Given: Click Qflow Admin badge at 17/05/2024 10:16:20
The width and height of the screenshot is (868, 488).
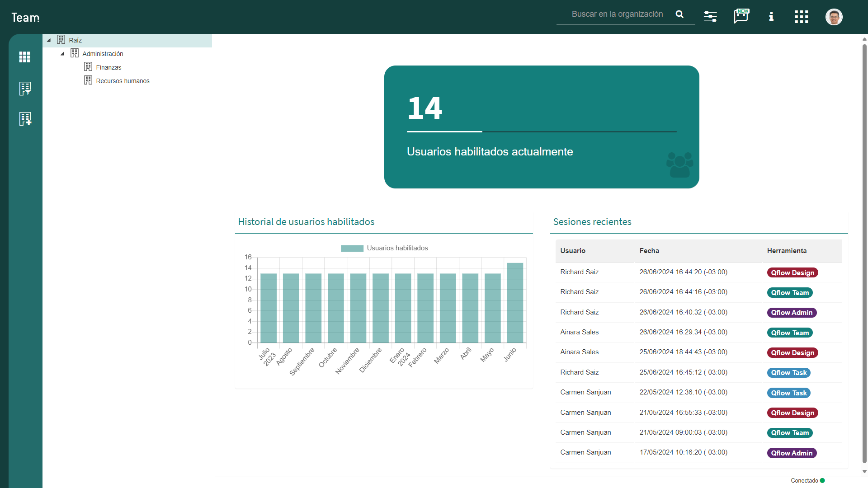Looking at the screenshot, I should click(792, 453).
